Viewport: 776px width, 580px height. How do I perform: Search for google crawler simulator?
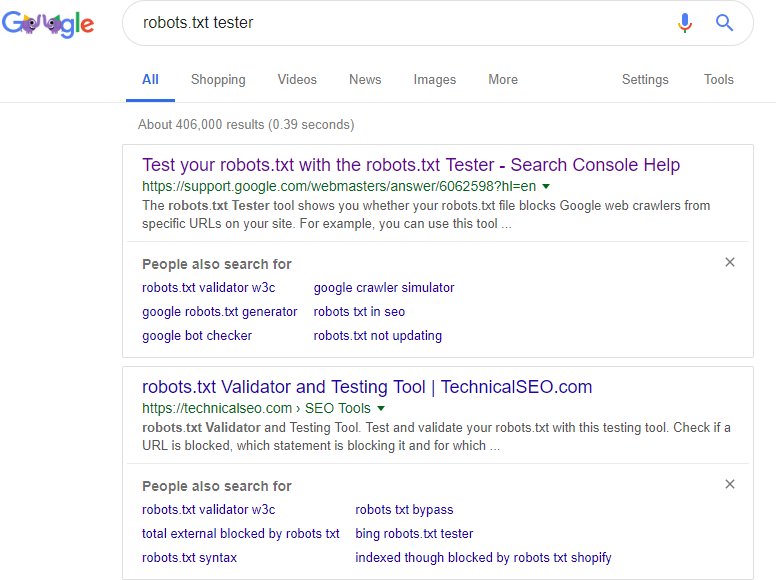pyautogui.click(x=384, y=288)
